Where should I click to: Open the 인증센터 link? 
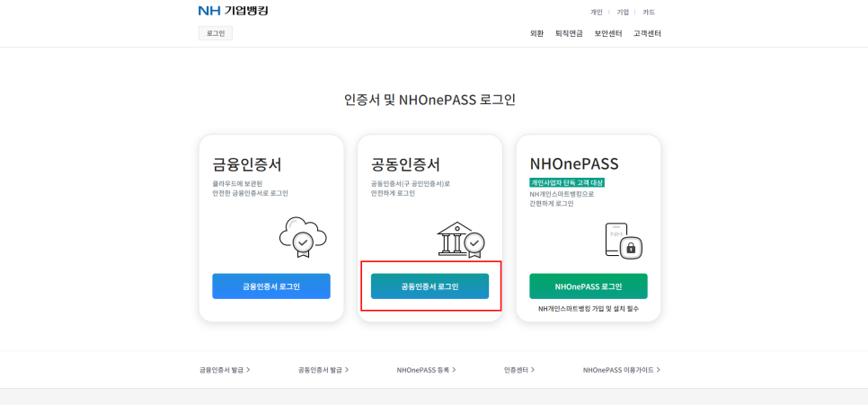tap(519, 369)
